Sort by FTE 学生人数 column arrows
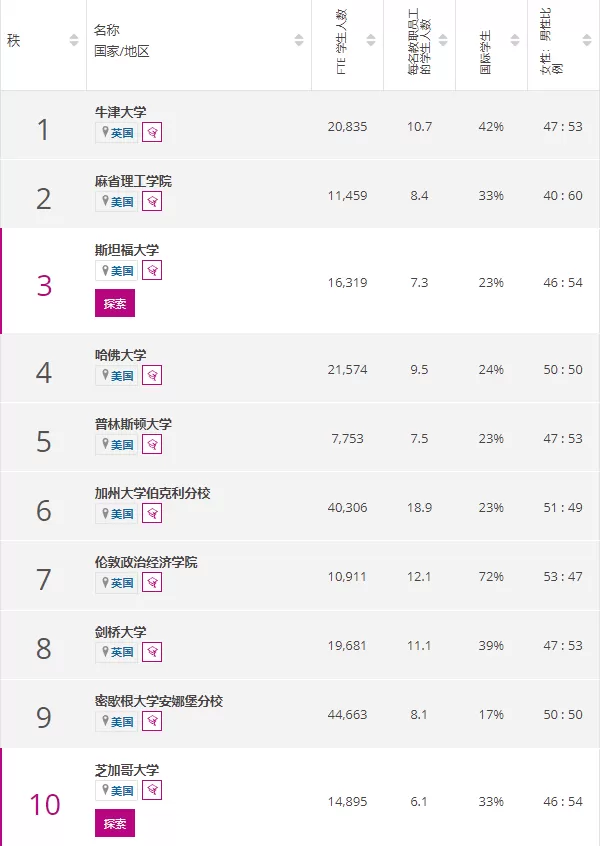 click(x=371, y=40)
